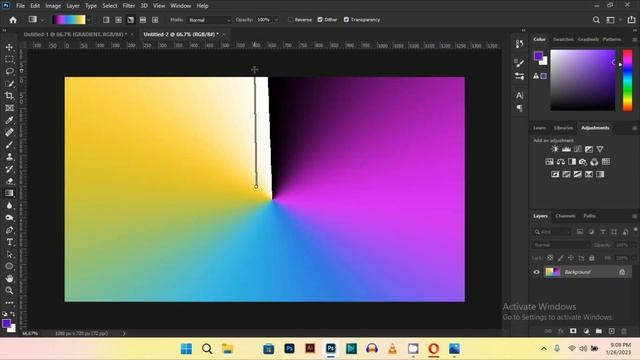
Task: Toggle lock position
Action: [x=571, y=258]
